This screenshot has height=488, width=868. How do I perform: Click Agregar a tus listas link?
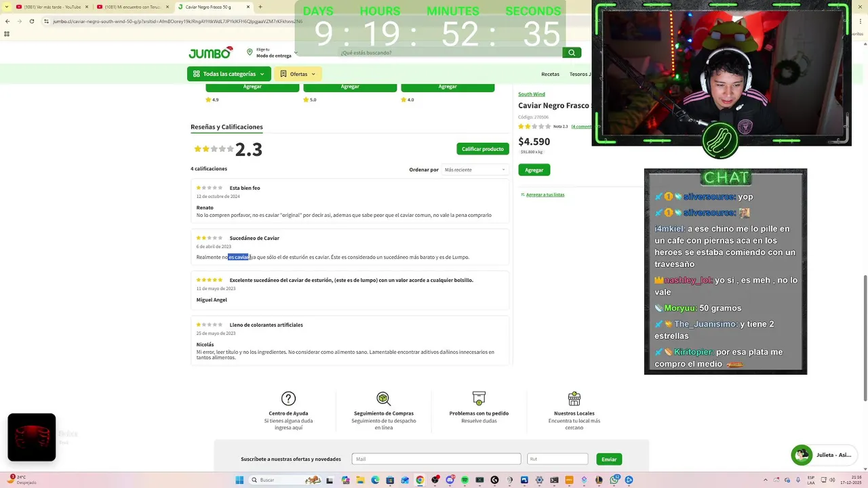tap(545, 195)
